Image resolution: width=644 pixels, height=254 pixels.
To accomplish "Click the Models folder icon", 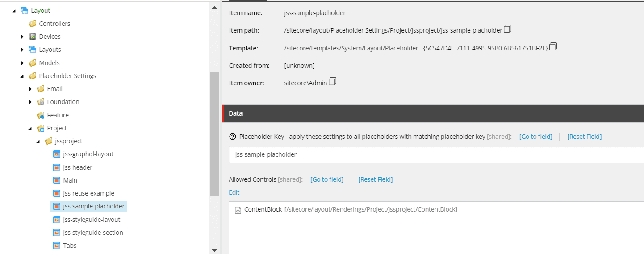I will 33,63.
